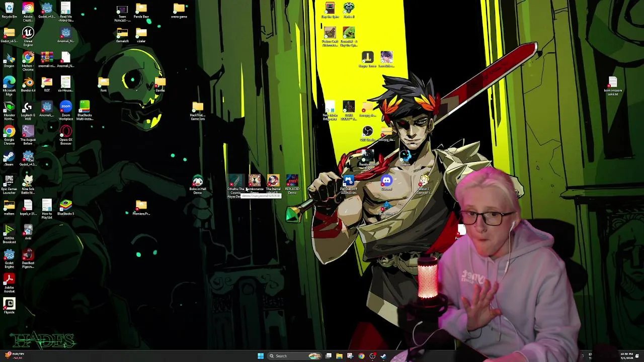Select the Slay the Spire desktop icon
The image size is (644, 362).
point(330,11)
